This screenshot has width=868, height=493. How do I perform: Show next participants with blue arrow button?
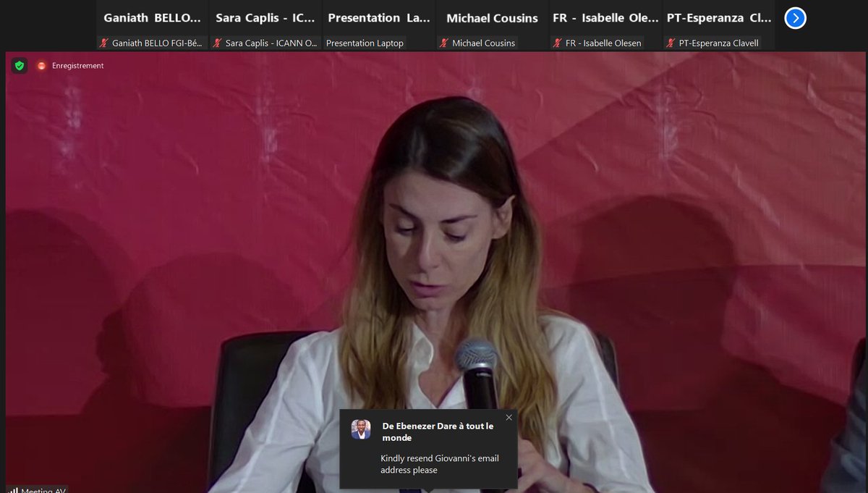795,18
